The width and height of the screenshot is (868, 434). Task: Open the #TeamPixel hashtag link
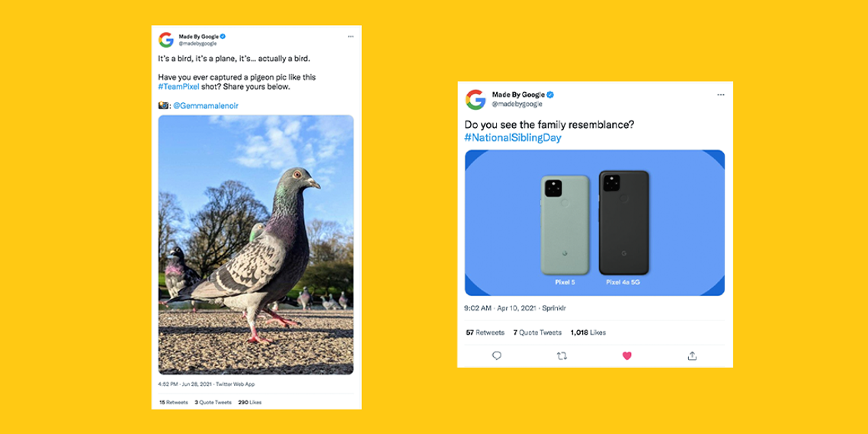(178, 87)
